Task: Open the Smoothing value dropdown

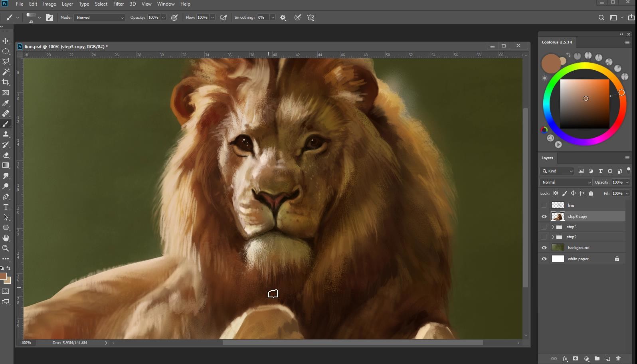Action: (273, 18)
